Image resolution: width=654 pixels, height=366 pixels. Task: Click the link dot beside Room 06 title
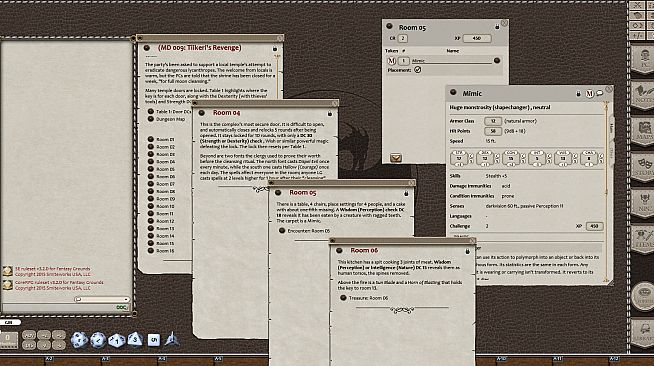(x=339, y=251)
